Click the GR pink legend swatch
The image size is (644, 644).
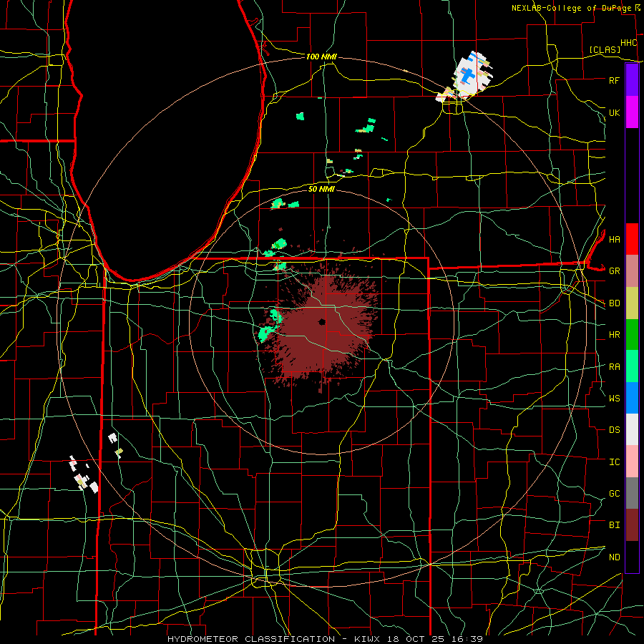click(x=632, y=271)
